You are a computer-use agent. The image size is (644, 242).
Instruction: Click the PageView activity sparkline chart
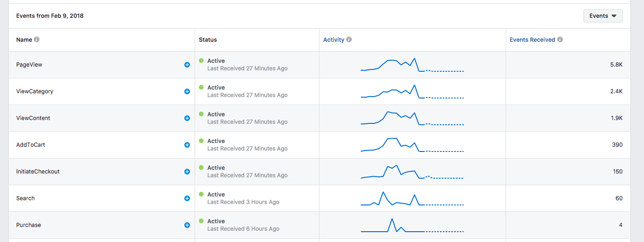click(412, 65)
